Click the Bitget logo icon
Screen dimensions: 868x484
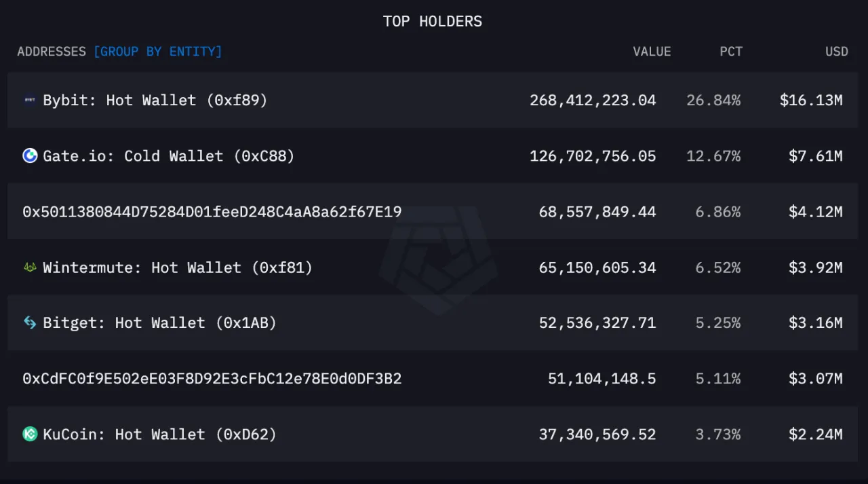pos(30,323)
